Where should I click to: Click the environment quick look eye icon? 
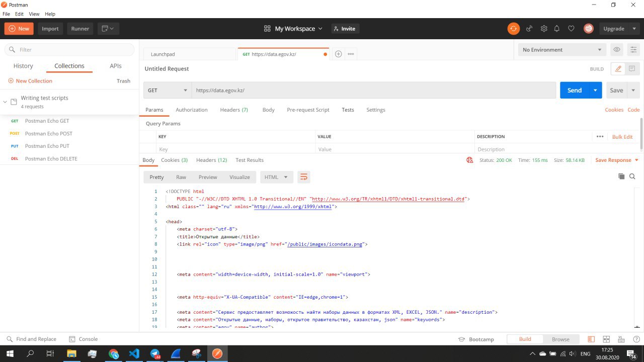[x=616, y=50]
